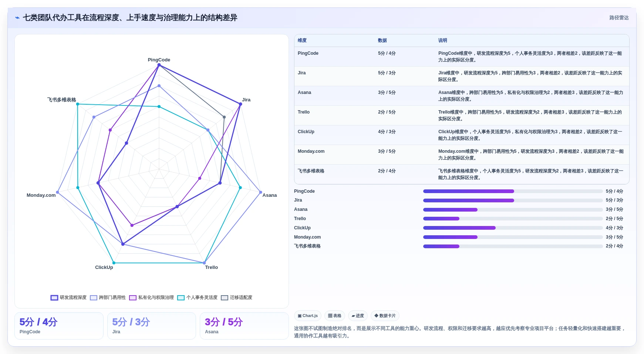The height and width of the screenshot is (354, 644).
Task: Click the 数据卡片 tag chip
Action: tap(385, 316)
